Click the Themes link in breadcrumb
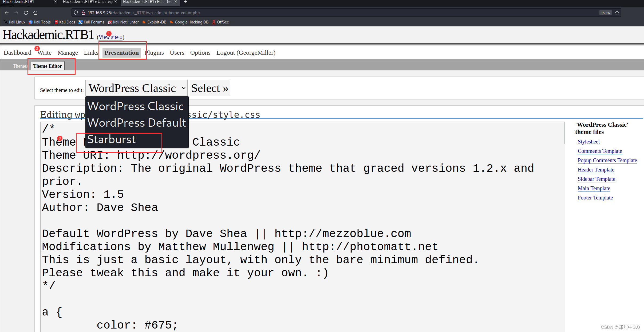 click(x=20, y=66)
